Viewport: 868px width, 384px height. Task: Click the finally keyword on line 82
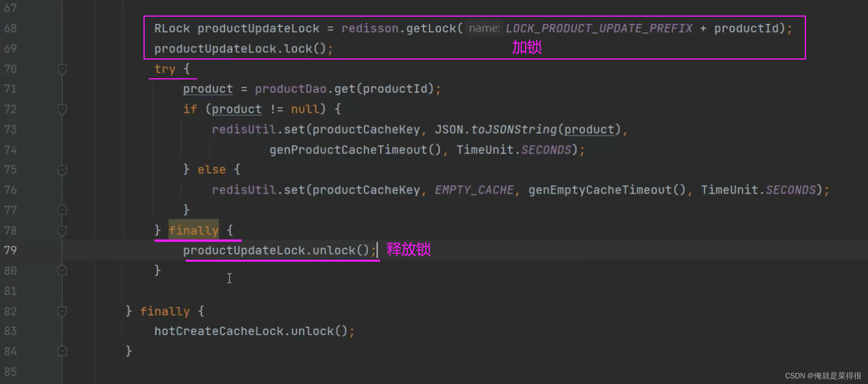pyautogui.click(x=165, y=311)
